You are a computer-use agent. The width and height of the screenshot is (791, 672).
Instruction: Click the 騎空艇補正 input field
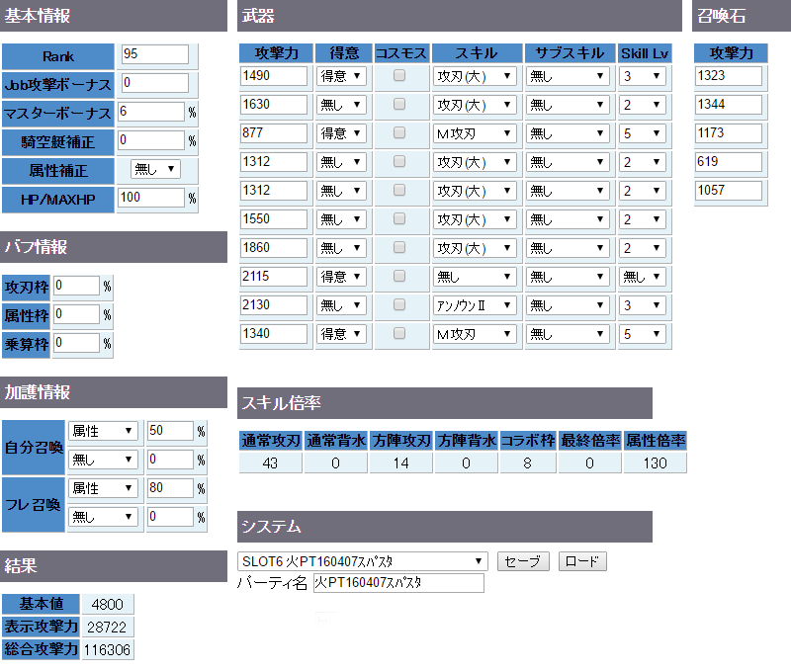[x=151, y=140]
